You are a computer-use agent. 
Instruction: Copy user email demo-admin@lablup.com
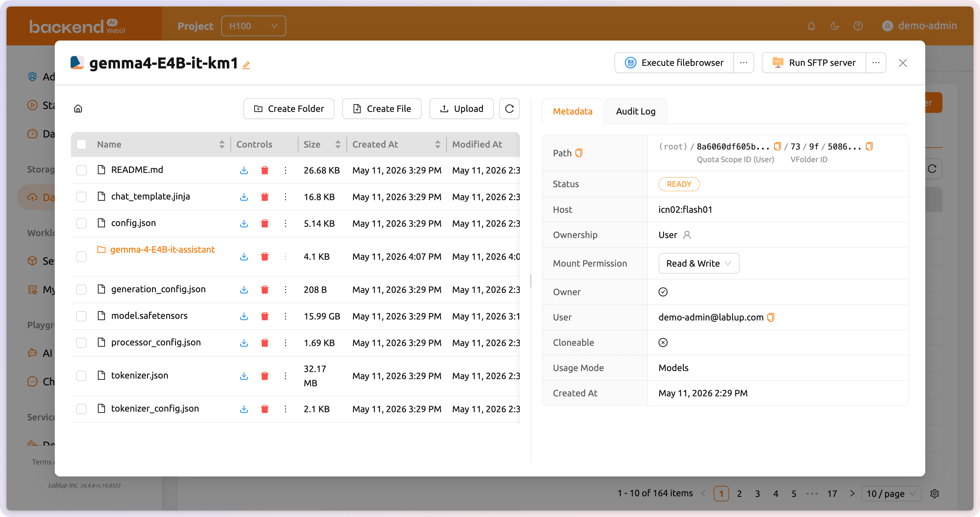[770, 318]
